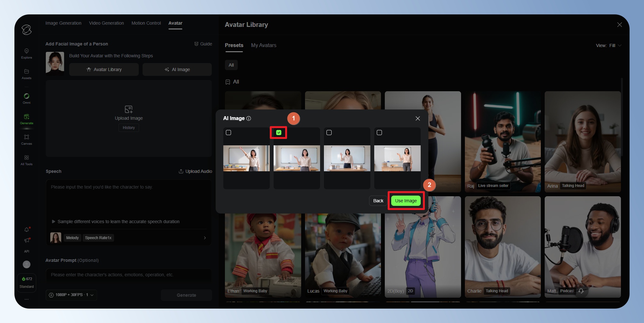Uncheck the selected second image checkbox

pos(279,133)
